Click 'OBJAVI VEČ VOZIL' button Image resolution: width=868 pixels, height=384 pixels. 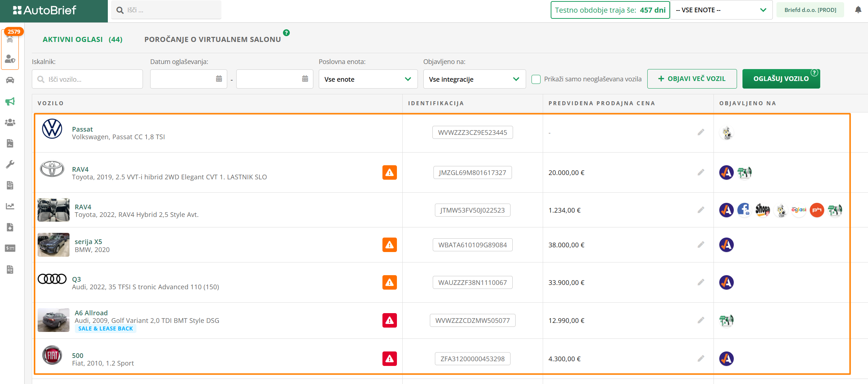click(x=692, y=79)
